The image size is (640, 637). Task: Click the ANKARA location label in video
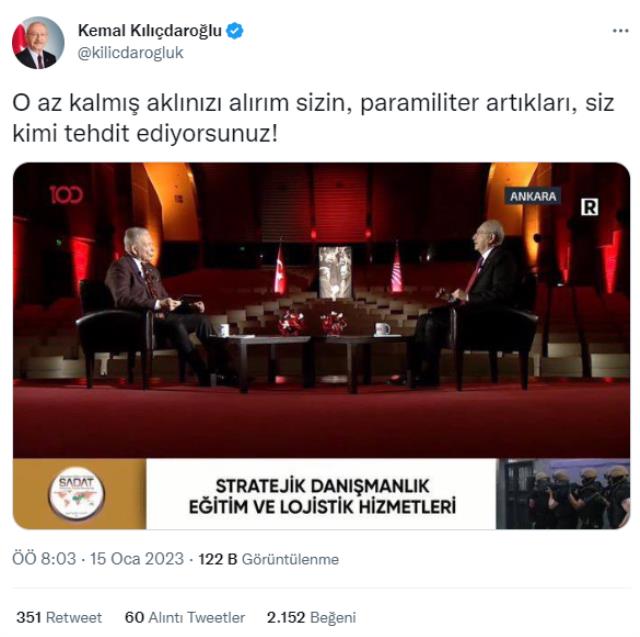pos(533,196)
